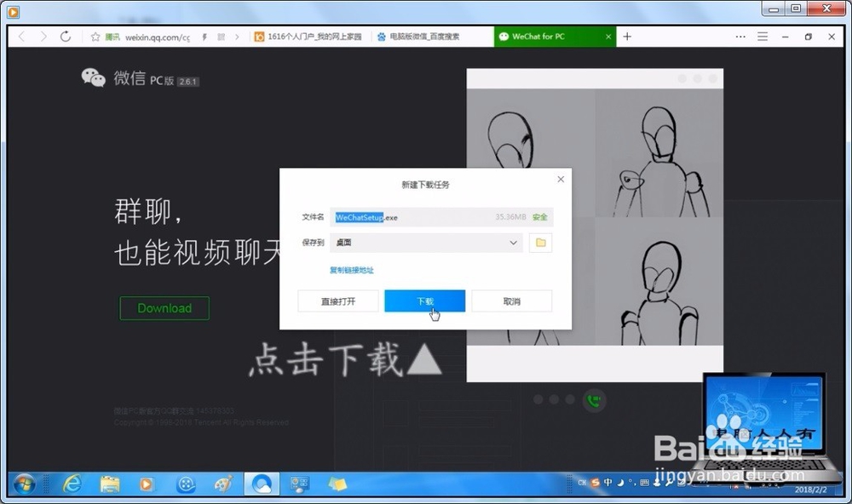Switch to the 1616个人门户 tab
Screen dimensions: 852x504
point(307,37)
